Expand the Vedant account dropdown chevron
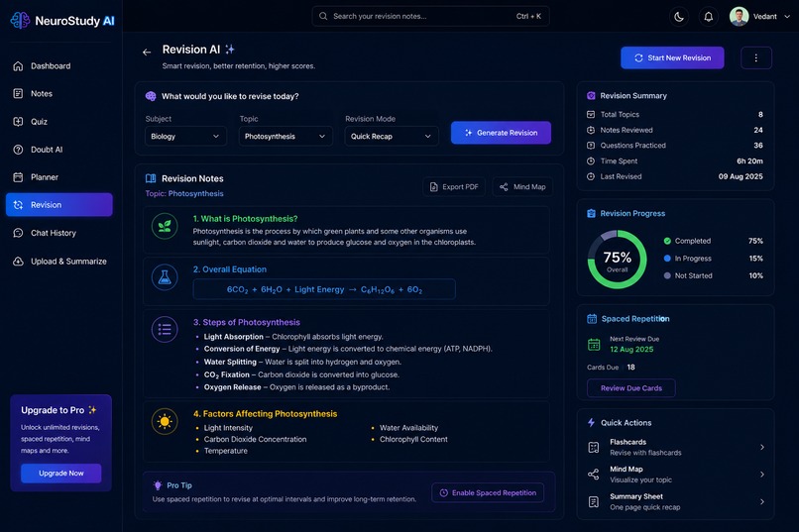The height and width of the screenshot is (532, 799). 787,17
